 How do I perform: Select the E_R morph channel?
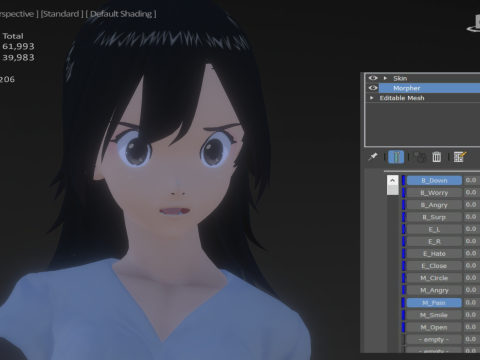(434, 241)
